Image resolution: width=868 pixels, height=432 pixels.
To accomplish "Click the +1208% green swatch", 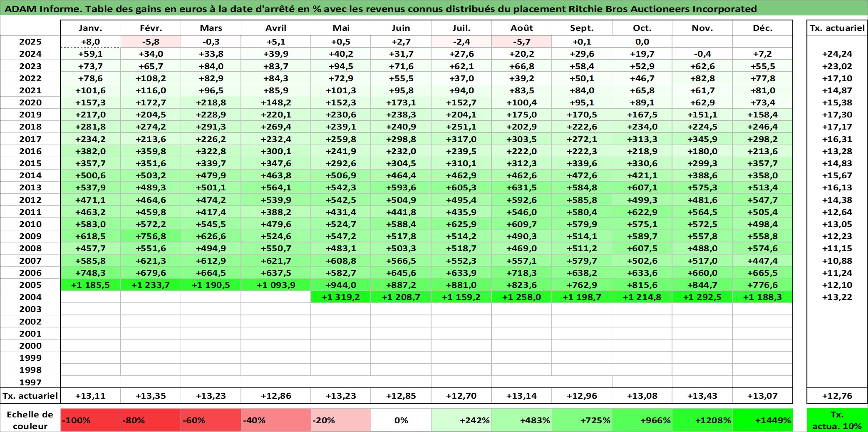I will [702, 420].
